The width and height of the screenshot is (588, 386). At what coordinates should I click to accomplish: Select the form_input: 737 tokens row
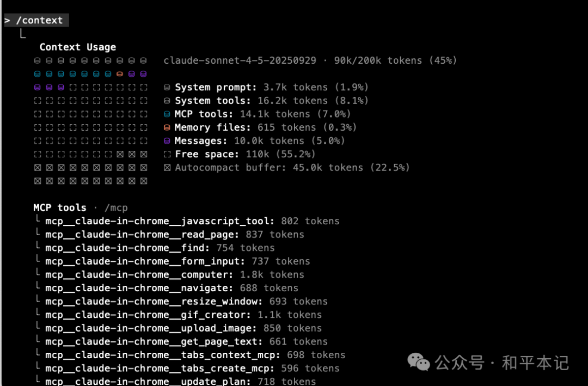tap(173, 261)
